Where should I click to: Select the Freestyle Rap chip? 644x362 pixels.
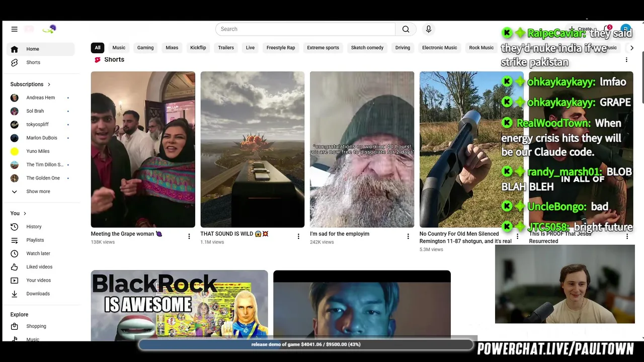pos(281,48)
